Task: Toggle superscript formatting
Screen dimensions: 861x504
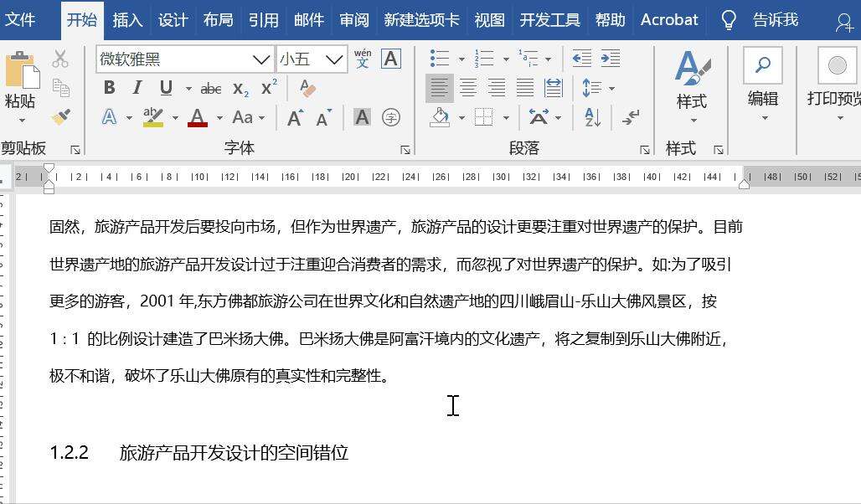Action: pyautogui.click(x=269, y=87)
